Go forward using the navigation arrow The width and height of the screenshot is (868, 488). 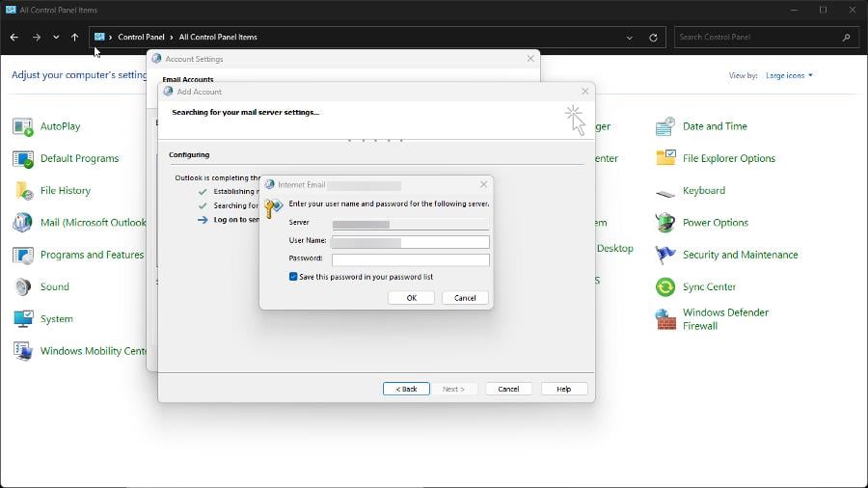[36, 37]
